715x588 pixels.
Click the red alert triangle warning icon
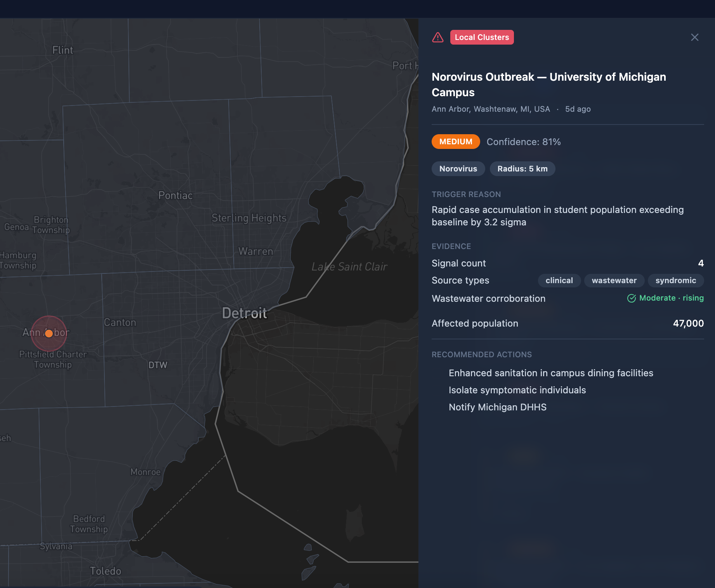point(438,37)
